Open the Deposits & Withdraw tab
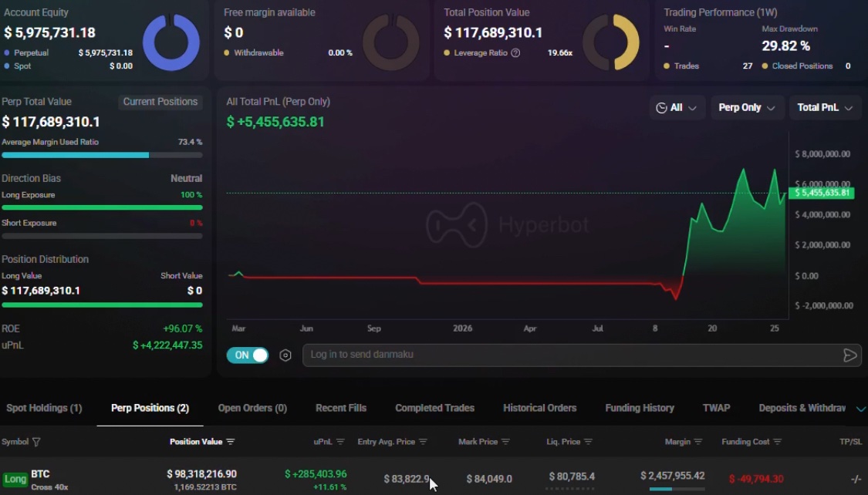 point(802,408)
